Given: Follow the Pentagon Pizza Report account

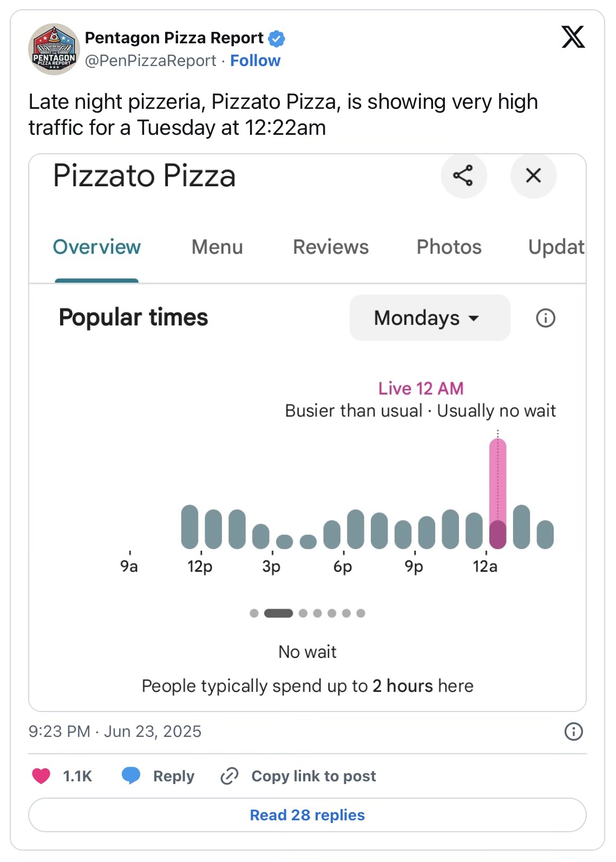Looking at the screenshot, I should coord(255,61).
